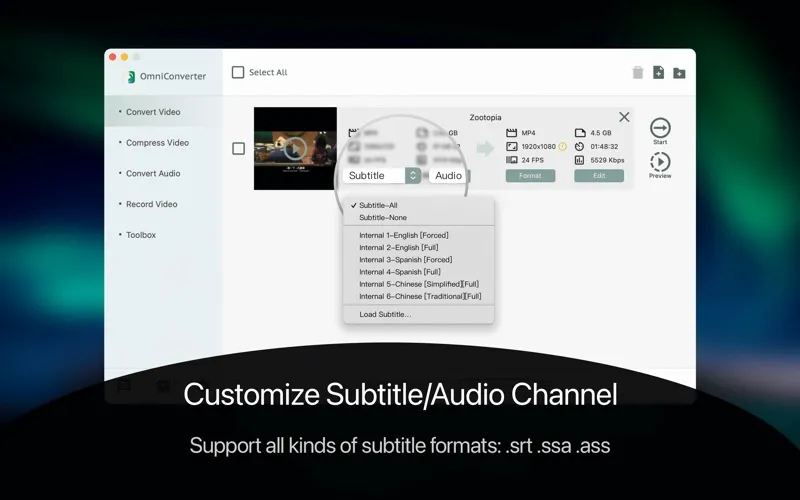Select Internal 1-English [Forced] subtitle

pyautogui.click(x=418, y=235)
